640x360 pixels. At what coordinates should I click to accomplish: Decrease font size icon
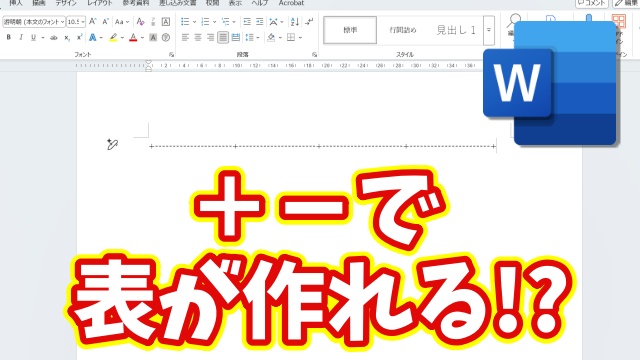tap(105, 21)
